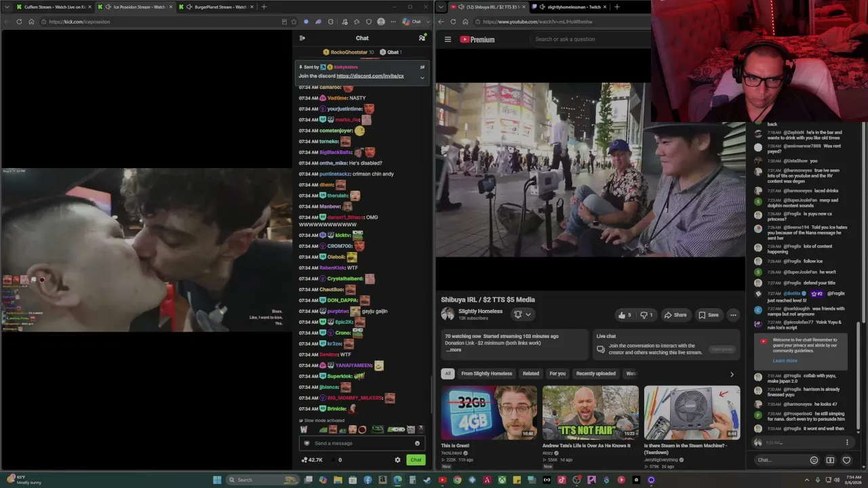
Task: Open browser essentials shield icon
Action: click(x=368, y=22)
